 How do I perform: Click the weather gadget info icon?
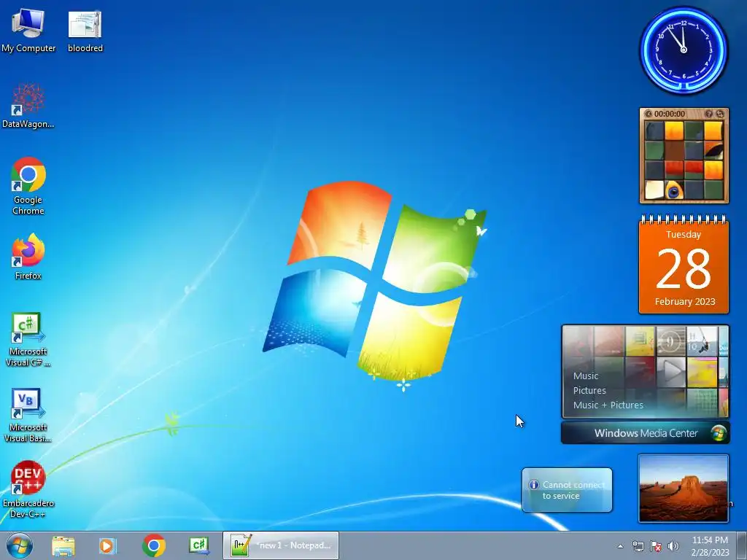click(533, 485)
